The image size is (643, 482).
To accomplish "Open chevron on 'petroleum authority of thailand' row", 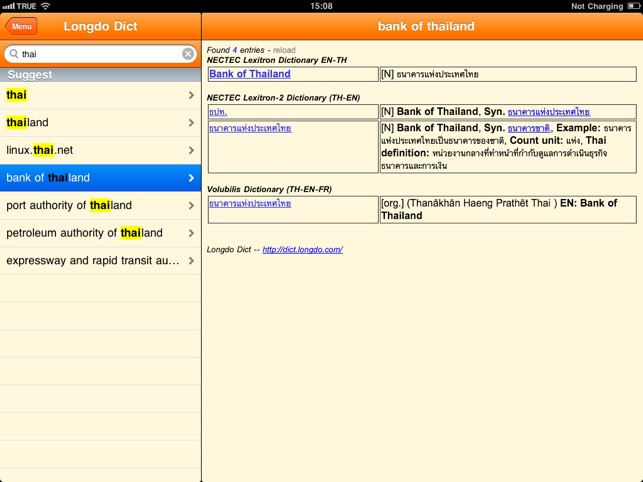I will coord(191,233).
